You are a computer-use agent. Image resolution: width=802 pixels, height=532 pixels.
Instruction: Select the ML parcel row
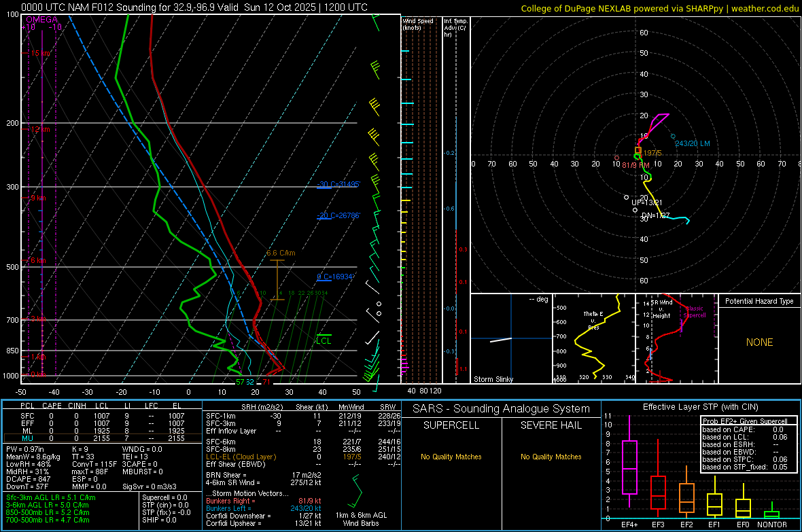click(x=103, y=431)
